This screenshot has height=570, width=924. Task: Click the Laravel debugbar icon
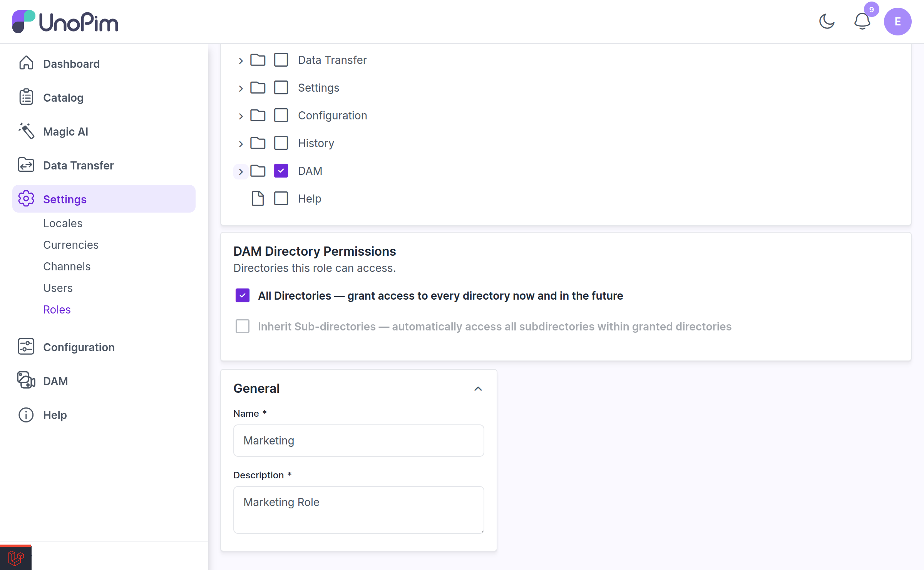[15, 558]
